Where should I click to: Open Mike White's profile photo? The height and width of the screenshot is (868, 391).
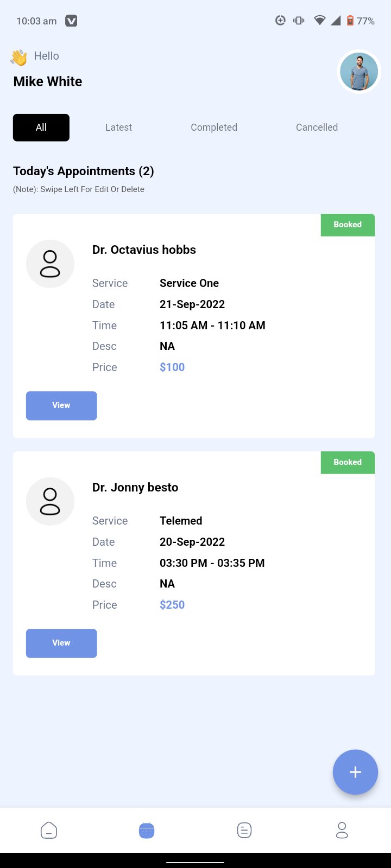359,72
